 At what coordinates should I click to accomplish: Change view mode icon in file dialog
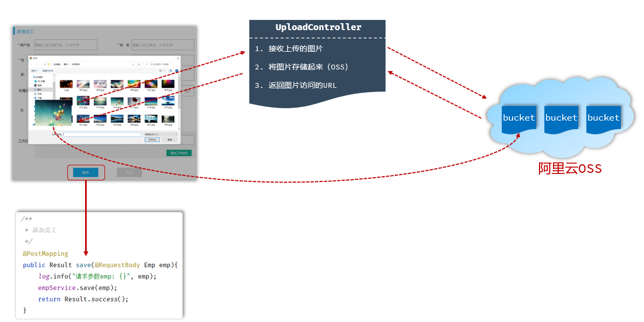(x=160, y=71)
